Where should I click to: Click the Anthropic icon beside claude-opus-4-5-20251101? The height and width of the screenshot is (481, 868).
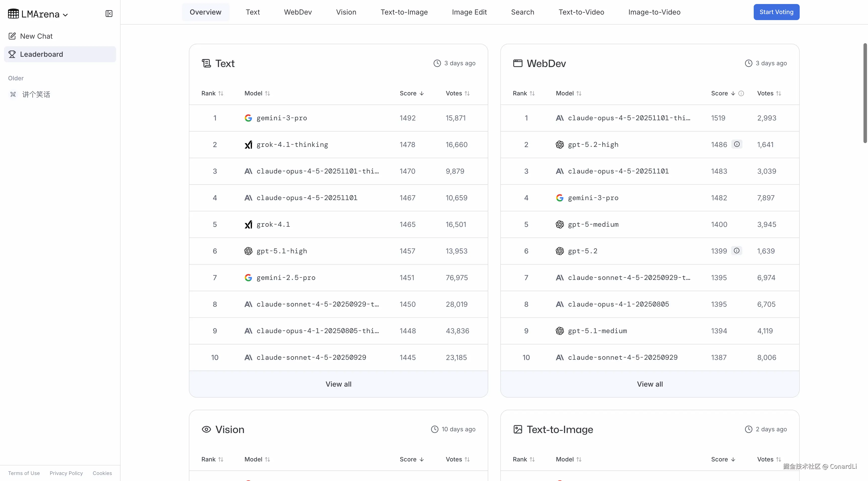coord(248,198)
